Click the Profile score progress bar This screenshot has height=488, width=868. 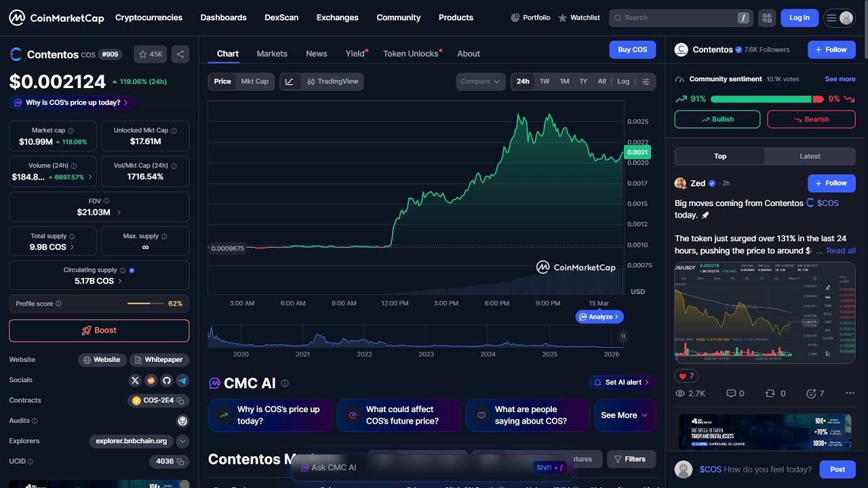[x=145, y=304]
